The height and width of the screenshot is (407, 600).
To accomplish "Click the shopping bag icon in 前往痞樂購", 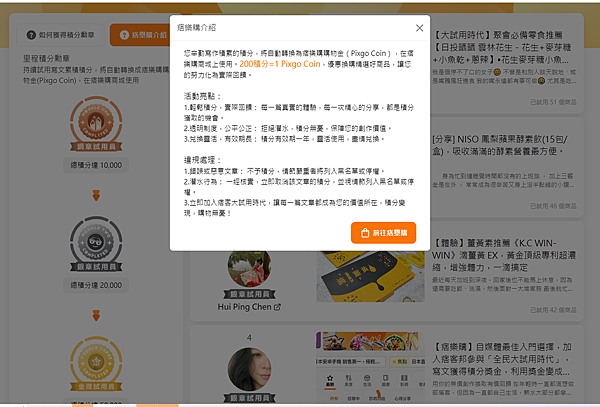I will coord(365,233).
